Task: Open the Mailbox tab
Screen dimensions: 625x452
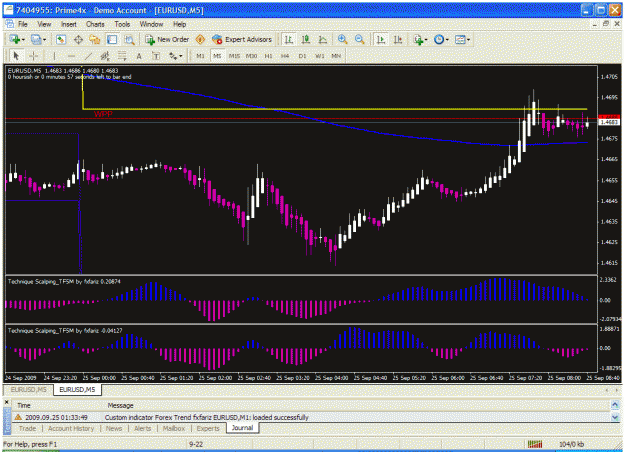Action: (x=174, y=428)
